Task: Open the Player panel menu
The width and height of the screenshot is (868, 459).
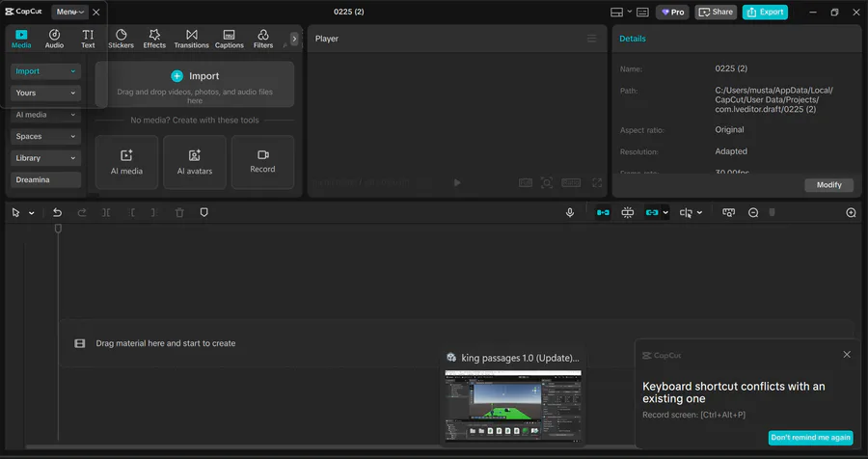Action: click(x=592, y=39)
